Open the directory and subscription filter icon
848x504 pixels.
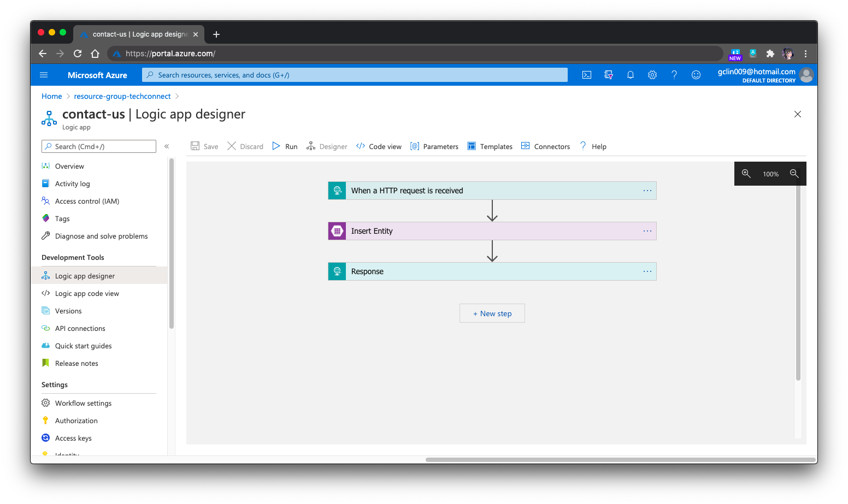(x=608, y=75)
